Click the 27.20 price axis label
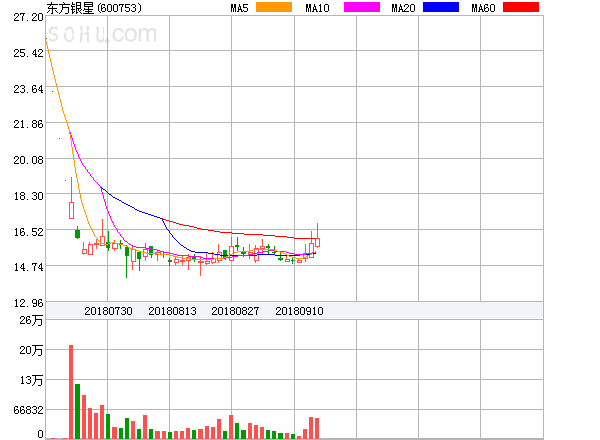600x440 pixels. coord(28,17)
